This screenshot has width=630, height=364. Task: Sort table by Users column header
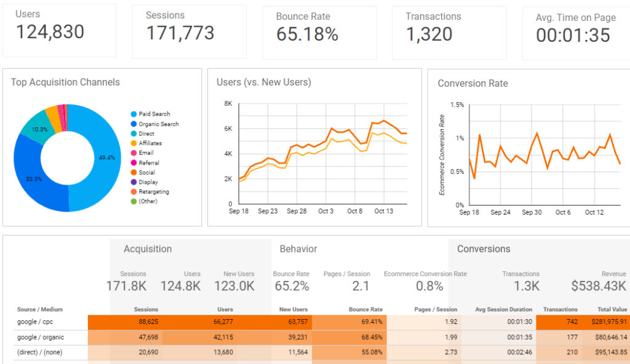(225, 309)
